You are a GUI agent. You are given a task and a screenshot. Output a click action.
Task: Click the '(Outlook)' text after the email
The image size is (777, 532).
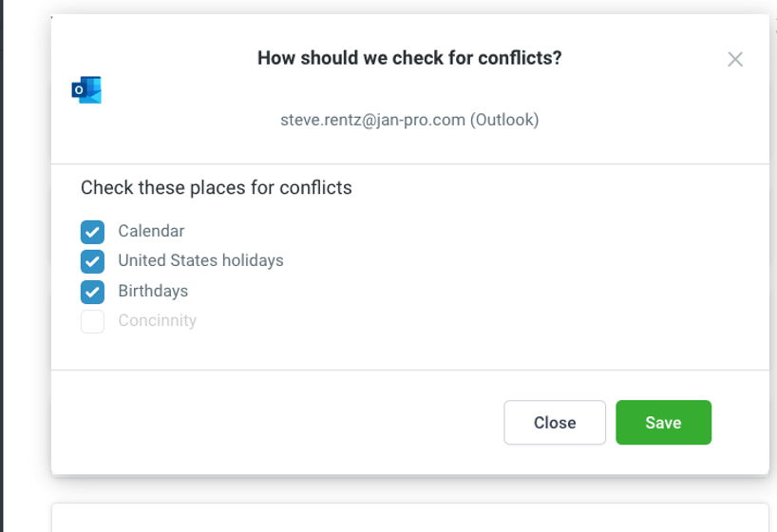(504, 120)
